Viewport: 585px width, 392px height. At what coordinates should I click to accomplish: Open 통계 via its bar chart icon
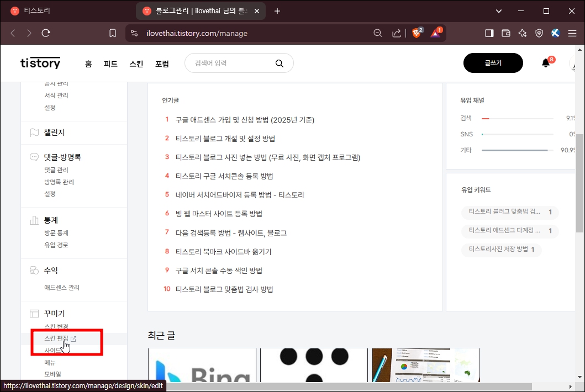[35, 220]
